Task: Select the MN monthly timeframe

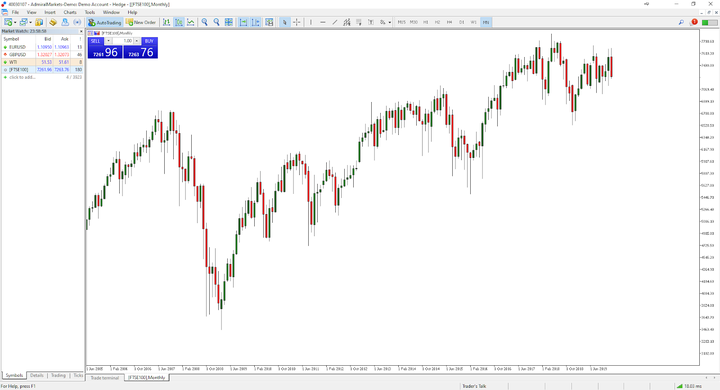Action: pyautogui.click(x=486, y=22)
